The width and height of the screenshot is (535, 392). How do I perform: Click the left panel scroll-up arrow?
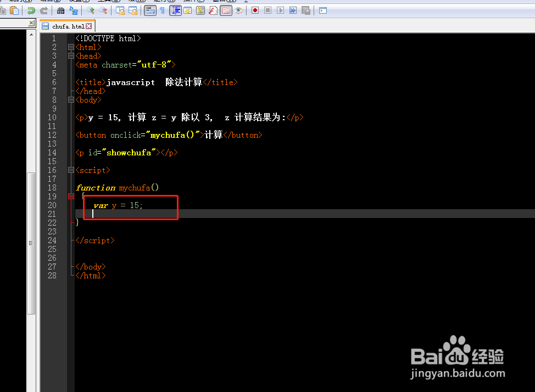point(31,35)
